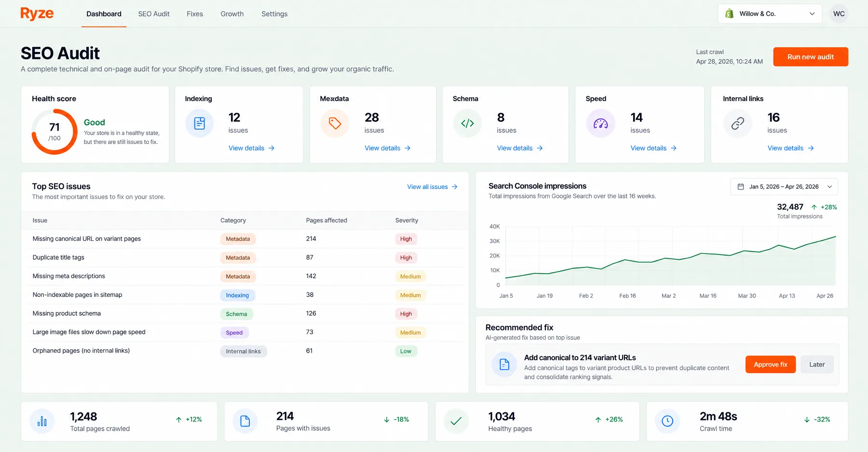This screenshot has width=868, height=452.
Task: View details for Schema issues
Action: point(520,148)
